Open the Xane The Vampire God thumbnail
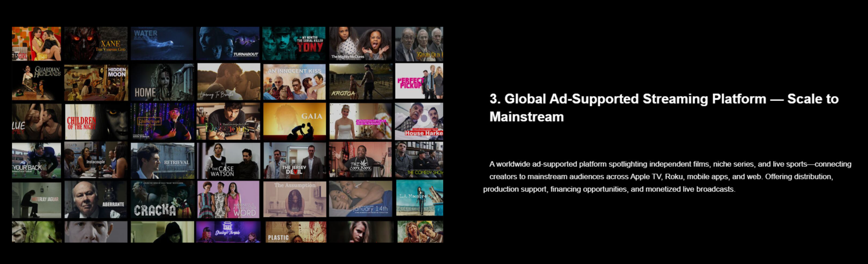The height and width of the screenshot is (264, 868). coord(96,43)
